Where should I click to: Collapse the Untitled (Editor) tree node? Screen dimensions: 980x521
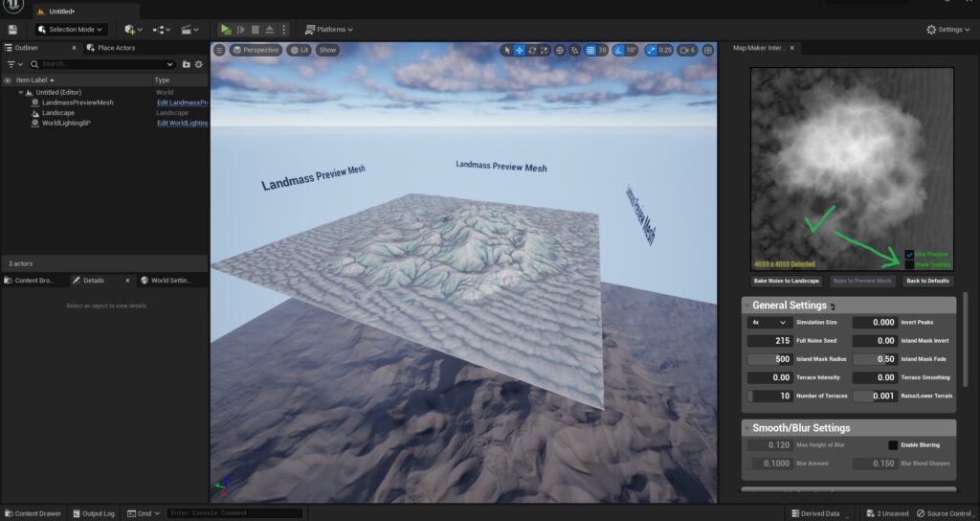(x=21, y=92)
